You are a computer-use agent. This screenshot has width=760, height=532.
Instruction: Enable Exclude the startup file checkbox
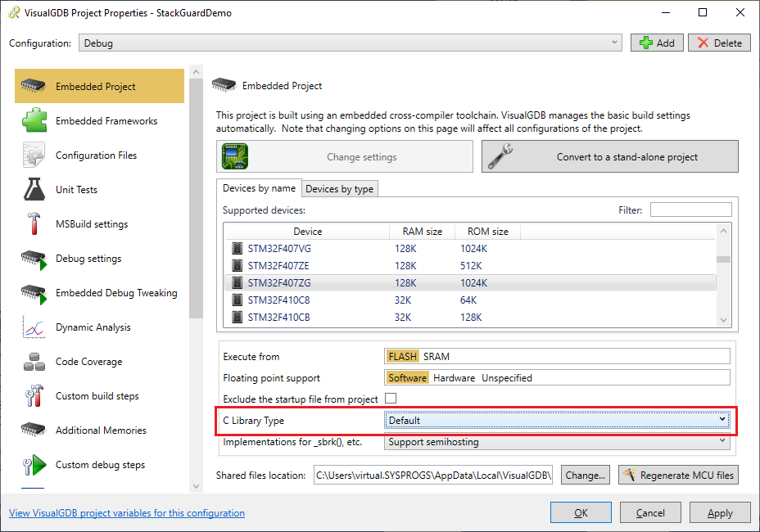[391, 399]
